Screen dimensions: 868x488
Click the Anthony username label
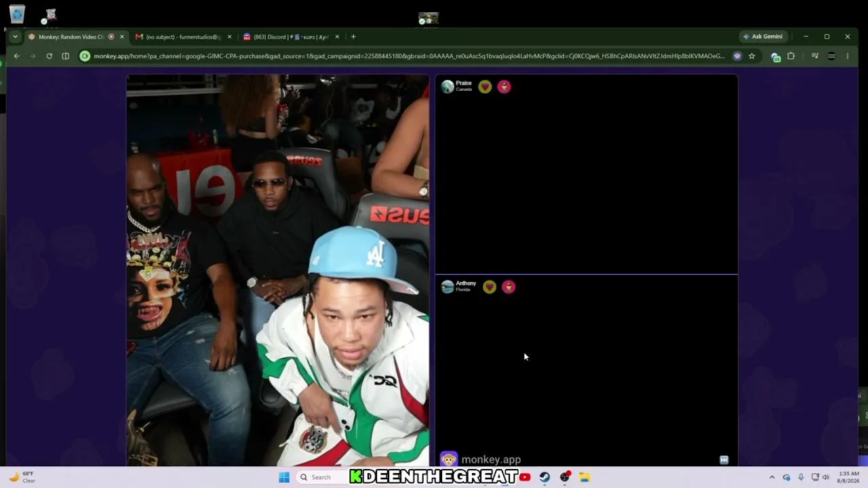click(x=466, y=283)
